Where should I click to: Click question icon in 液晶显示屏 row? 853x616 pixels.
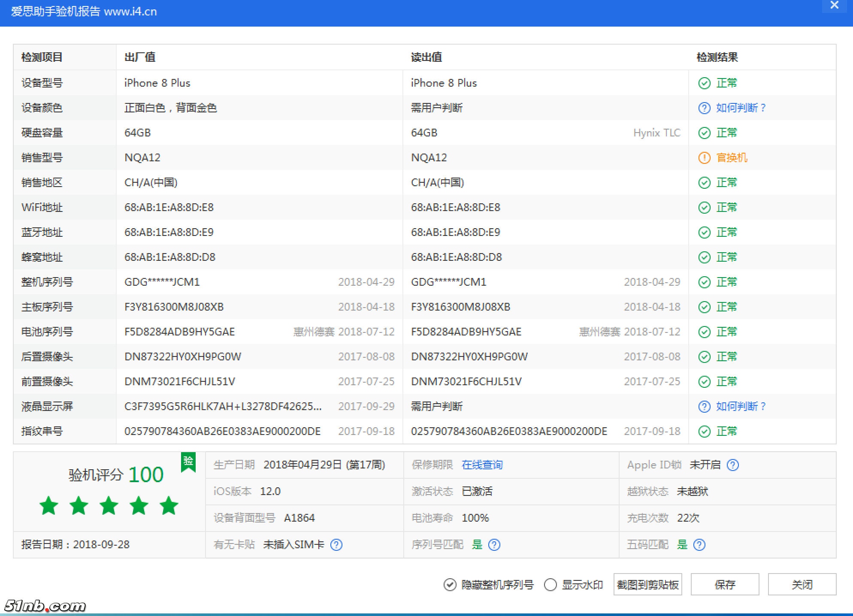[x=704, y=407]
